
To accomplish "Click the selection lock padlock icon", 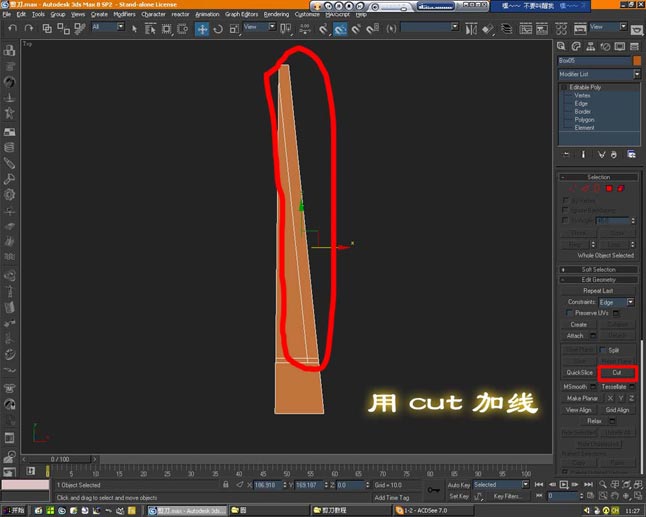I will coord(226,485).
